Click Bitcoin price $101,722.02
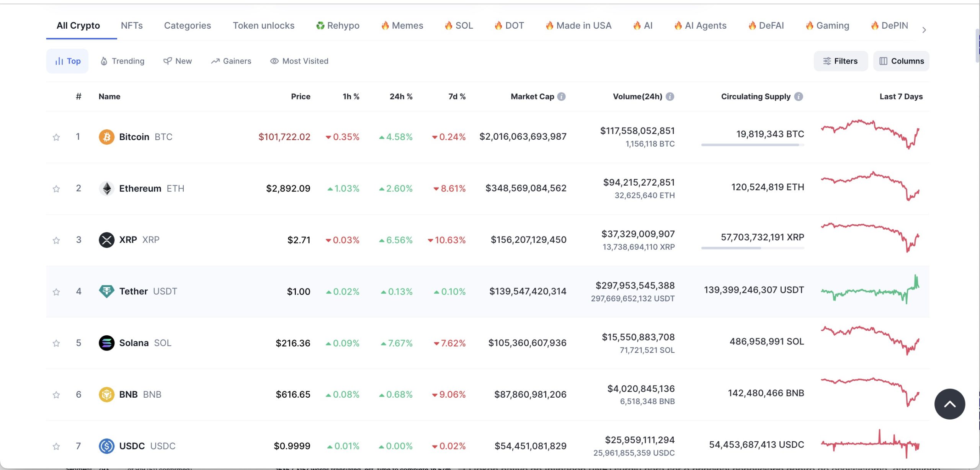Viewport: 980px width, 470px height. (284, 137)
